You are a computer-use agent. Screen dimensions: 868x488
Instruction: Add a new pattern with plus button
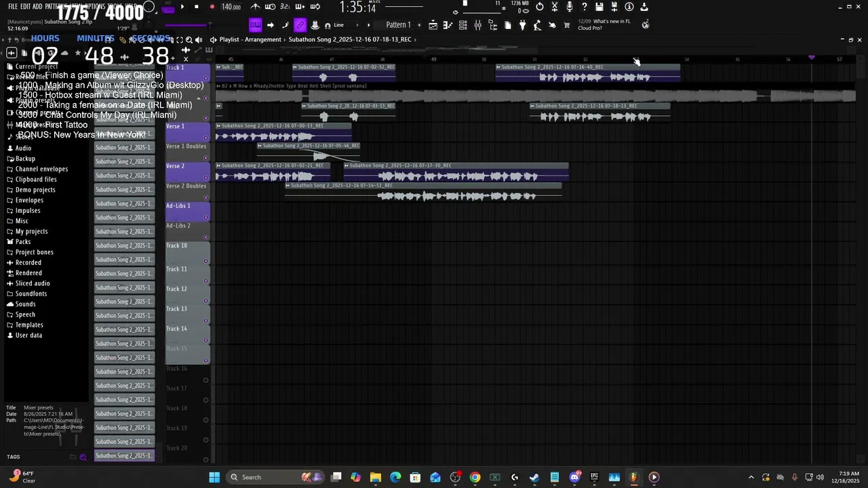[419, 25]
